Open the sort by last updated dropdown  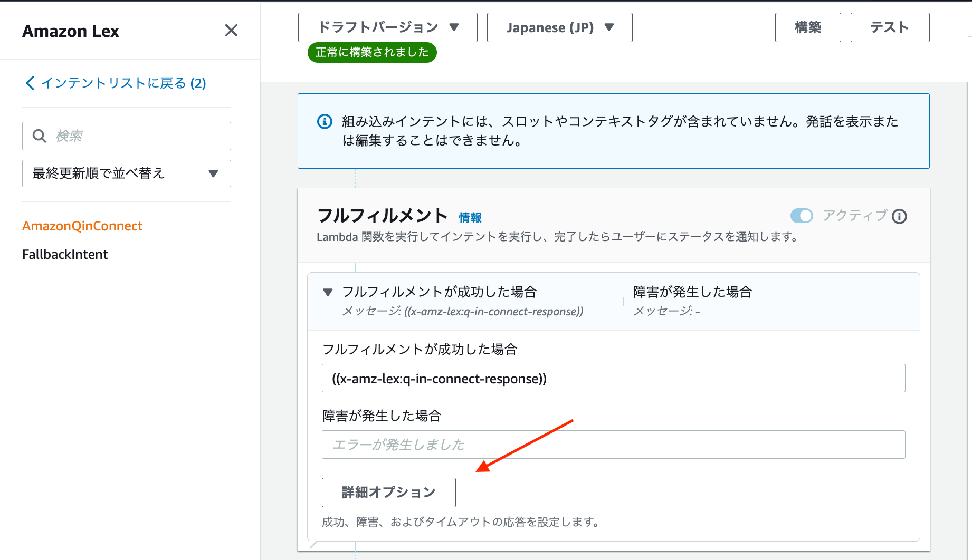pos(127,173)
